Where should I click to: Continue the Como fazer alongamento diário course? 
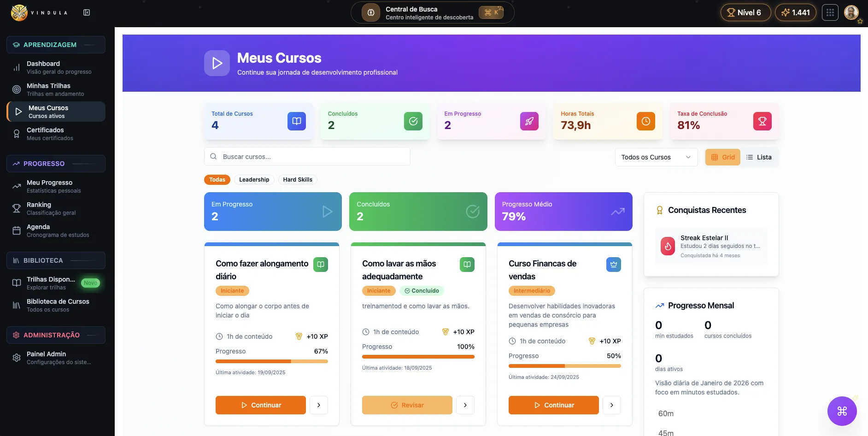[260, 405]
